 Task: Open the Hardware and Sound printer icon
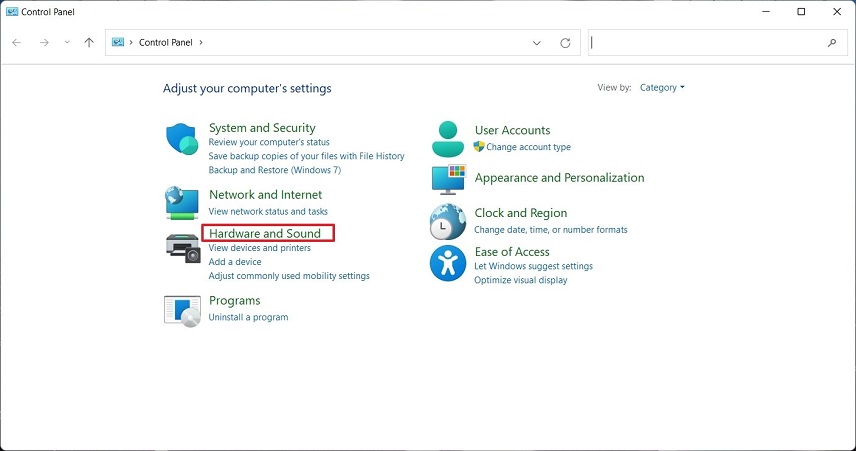[183, 247]
